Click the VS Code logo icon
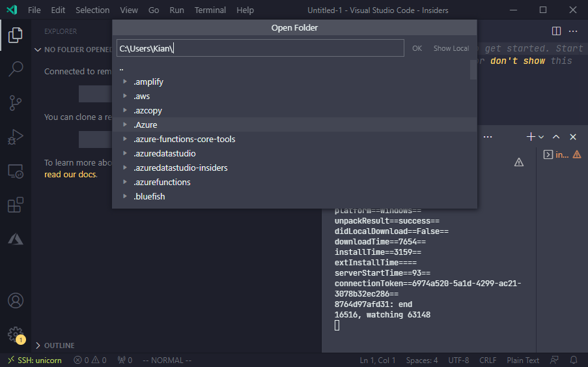The width and height of the screenshot is (588, 367). point(12,10)
